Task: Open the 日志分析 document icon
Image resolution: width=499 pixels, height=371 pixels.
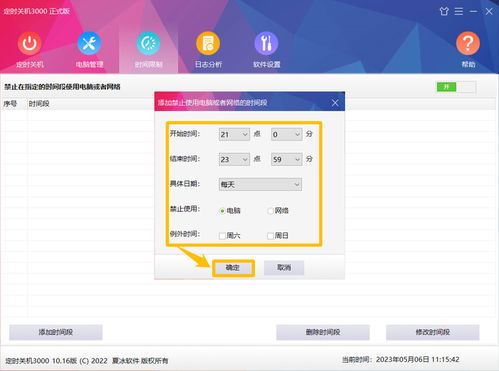Action: pos(208,43)
